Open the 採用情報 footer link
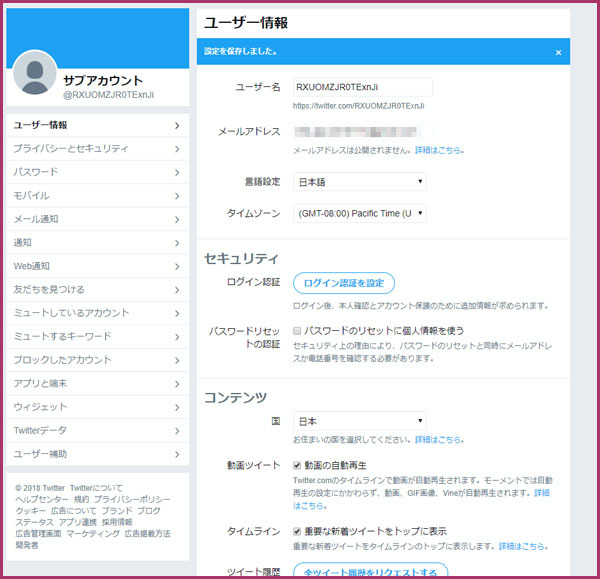Screen dimensions: 600x579 point(117,522)
